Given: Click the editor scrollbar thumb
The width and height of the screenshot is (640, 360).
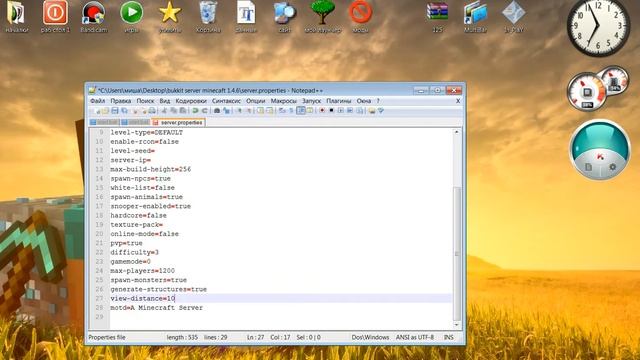Looking at the screenshot, I should point(457,253).
